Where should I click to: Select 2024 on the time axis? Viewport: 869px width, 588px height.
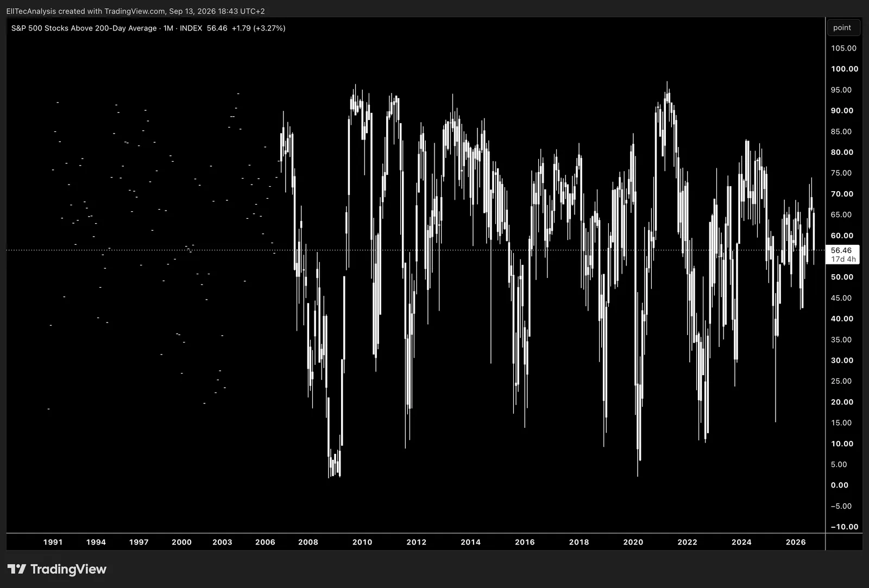[741, 542]
